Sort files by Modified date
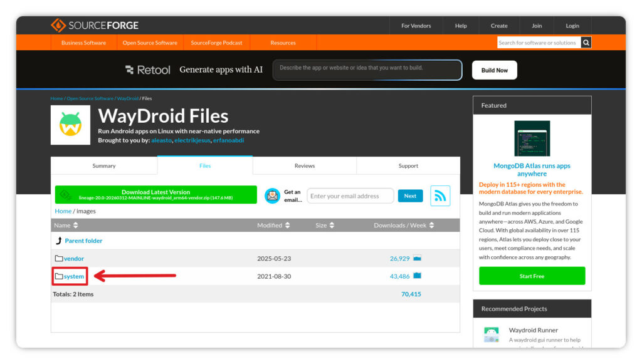Screen dimensions: 642x364 (273, 226)
